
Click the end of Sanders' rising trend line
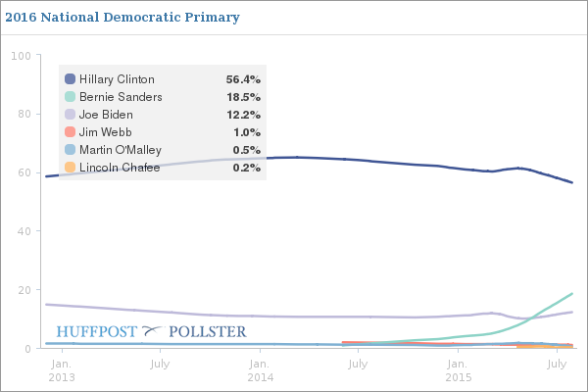[572, 294]
